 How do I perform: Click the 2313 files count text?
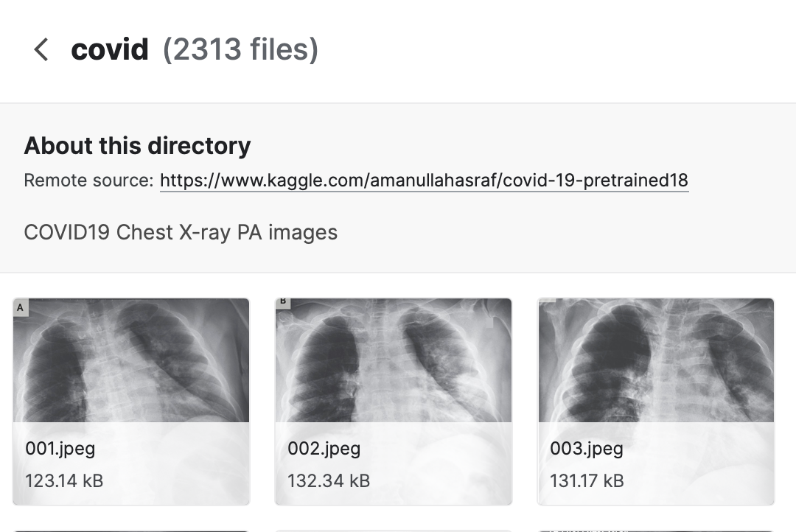tap(240, 50)
